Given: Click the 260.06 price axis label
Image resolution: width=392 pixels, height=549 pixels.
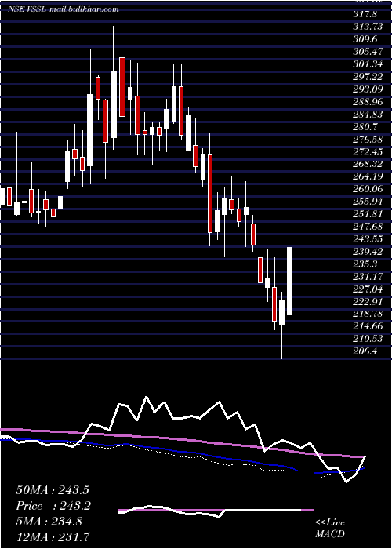Looking at the screenshot, I should click(x=368, y=190).
